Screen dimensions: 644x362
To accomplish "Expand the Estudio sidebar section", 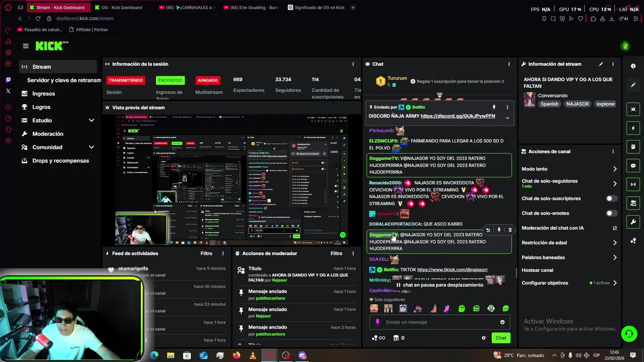I will pyautogui.click(x=91, y=121).
